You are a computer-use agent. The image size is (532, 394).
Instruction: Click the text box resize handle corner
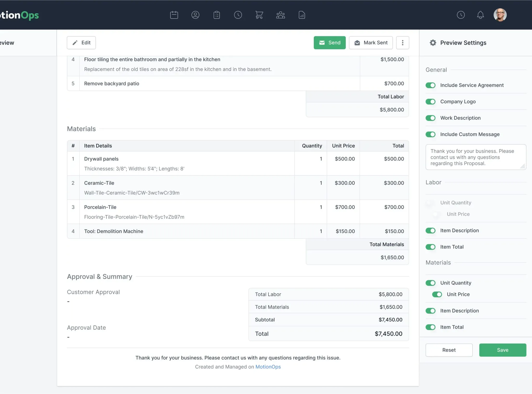(x=523, y=166)
